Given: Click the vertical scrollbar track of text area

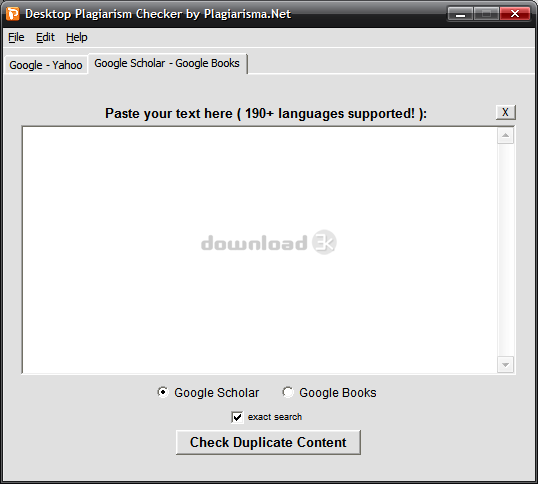Looking at the screenshot, I should [x=505, y=250].
